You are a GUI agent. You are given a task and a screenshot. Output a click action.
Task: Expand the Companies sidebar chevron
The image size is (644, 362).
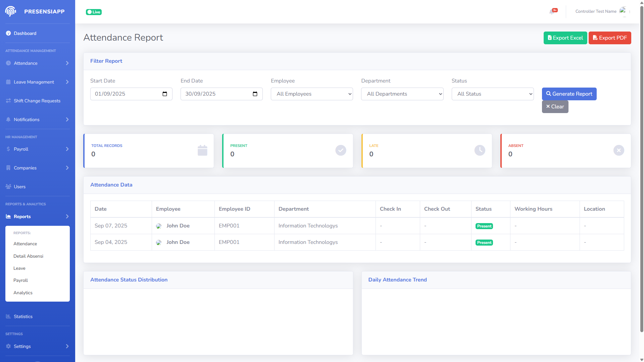(x=67, y=168)
